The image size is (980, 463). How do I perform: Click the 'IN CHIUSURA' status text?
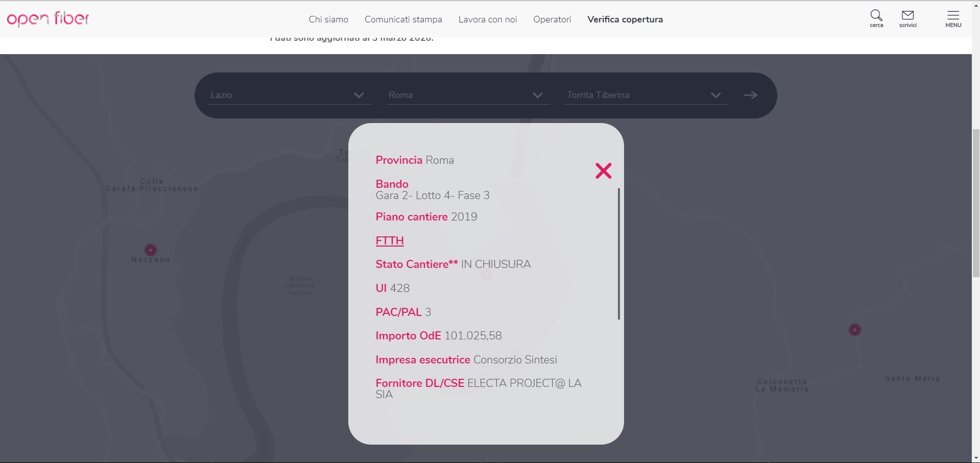point(496,264)
